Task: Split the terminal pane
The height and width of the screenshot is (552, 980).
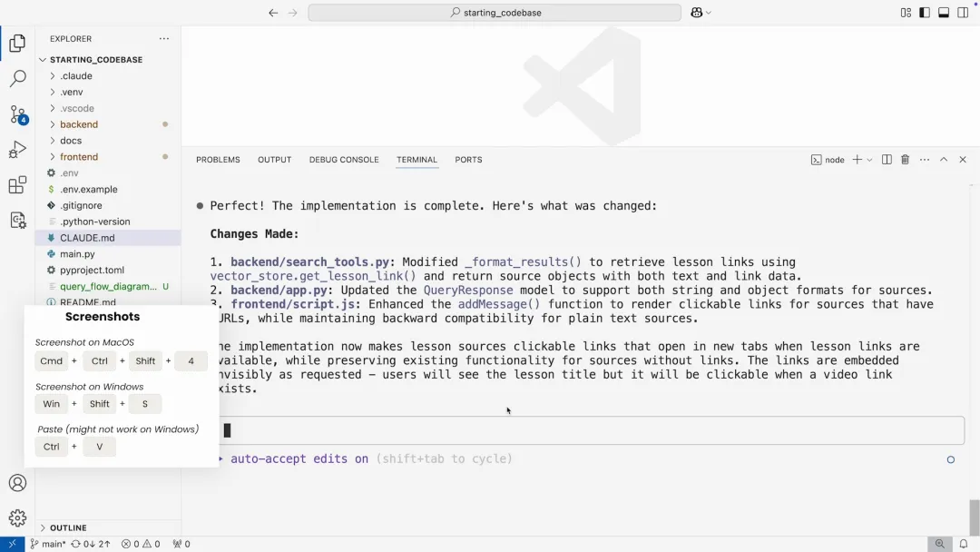Action: (887, 160)
